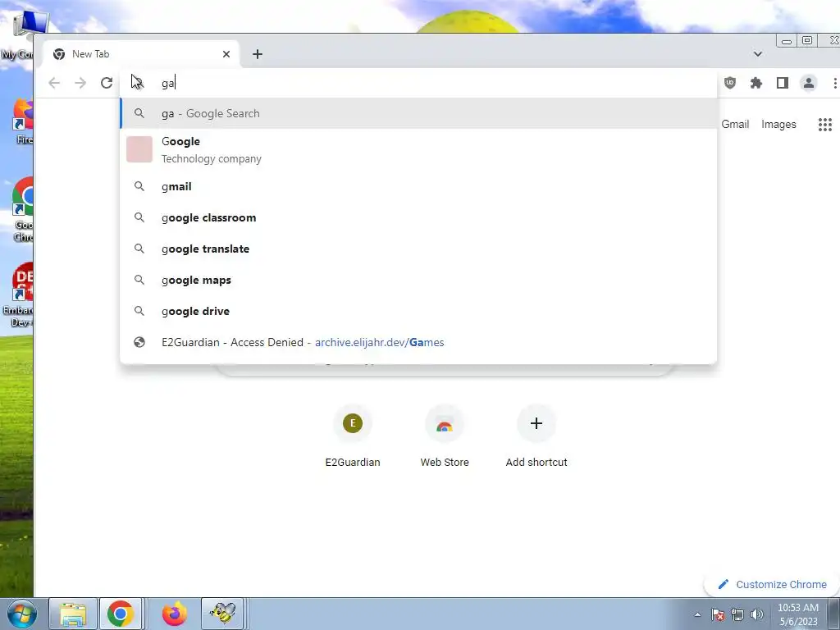Open the Gmail link
Viewport: 840px width, 630px height.
click(x=735, y=125)
